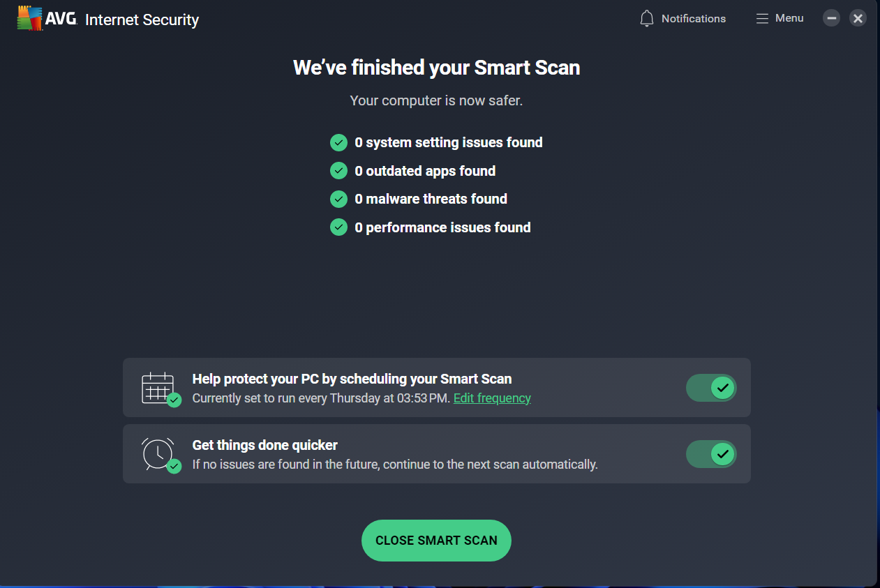880x588 pixels.
Task: Click checkmark beside performance issues found
Action: pos(338,227)
